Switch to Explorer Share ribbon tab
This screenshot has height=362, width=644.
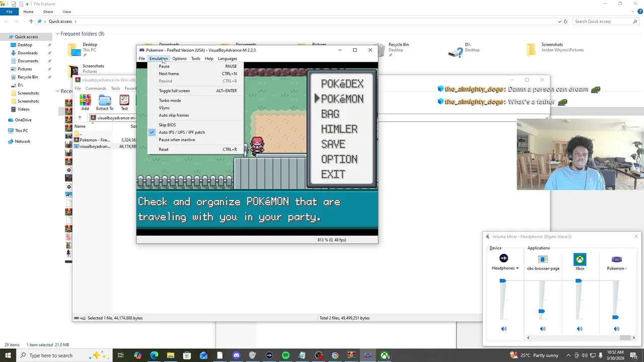click(48, 12)
